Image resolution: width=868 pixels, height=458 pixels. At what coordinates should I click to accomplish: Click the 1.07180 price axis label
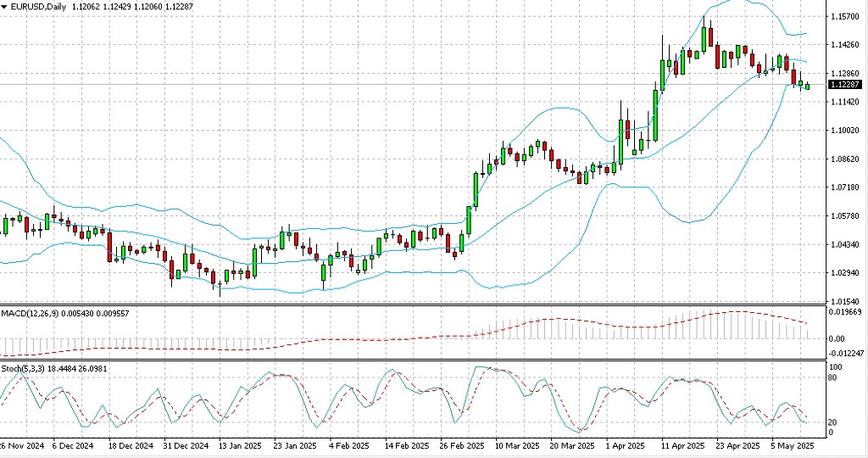(x=845, y=187)
